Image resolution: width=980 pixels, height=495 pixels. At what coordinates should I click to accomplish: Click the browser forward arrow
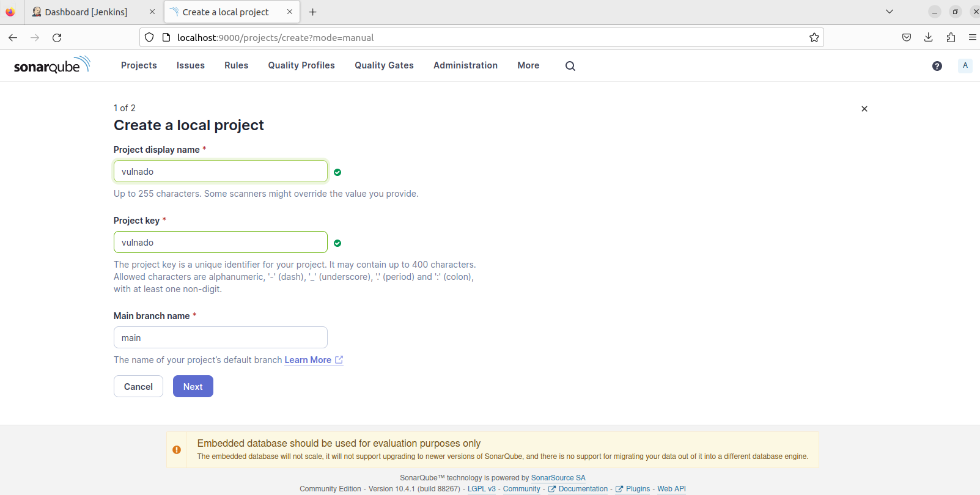pos(35,37)
